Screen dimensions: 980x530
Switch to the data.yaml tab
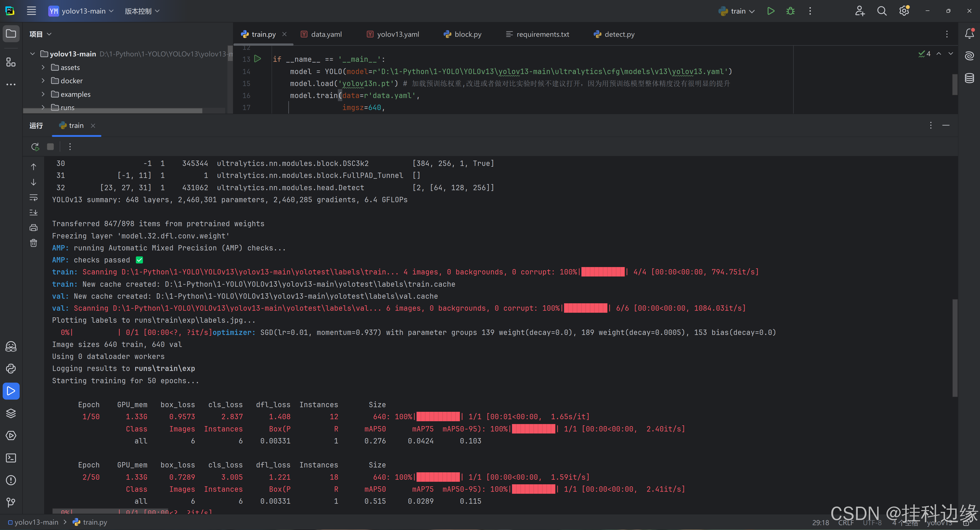tap(322, 34)
